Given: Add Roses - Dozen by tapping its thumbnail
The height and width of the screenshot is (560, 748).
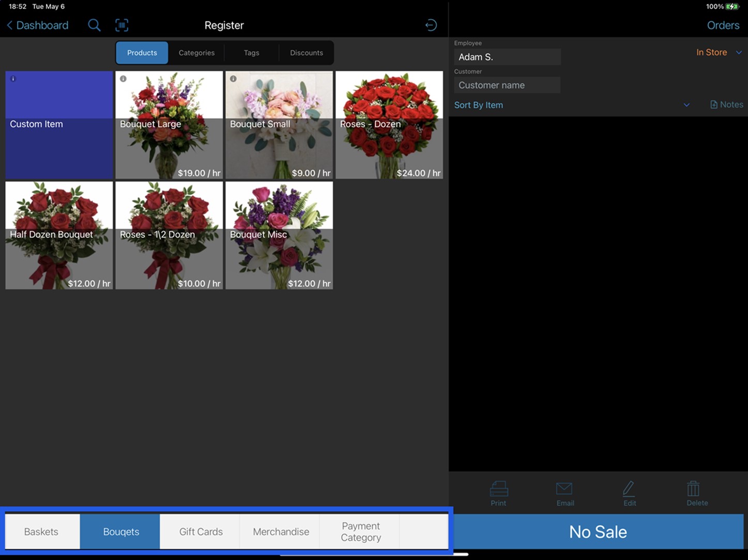Looking at the screenshot, I should click(x=389, y=124).
